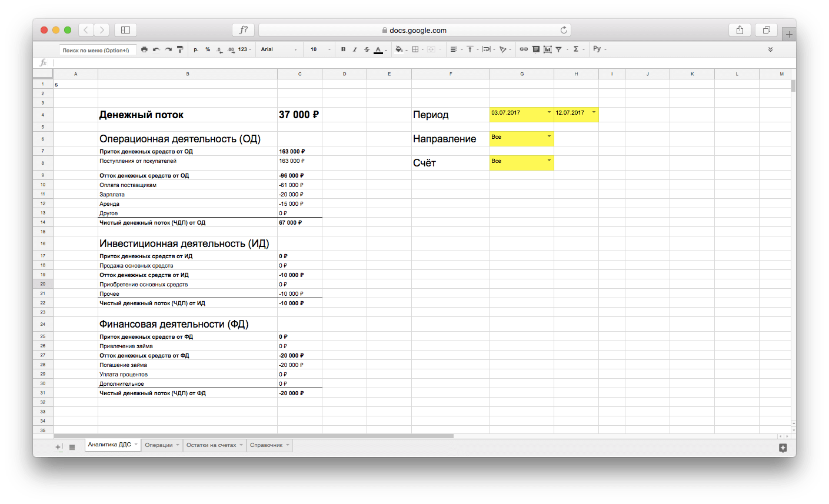Open the Остатки на счетах sheet tab
The image size is (829, 504).
click(x=211, y=445)
